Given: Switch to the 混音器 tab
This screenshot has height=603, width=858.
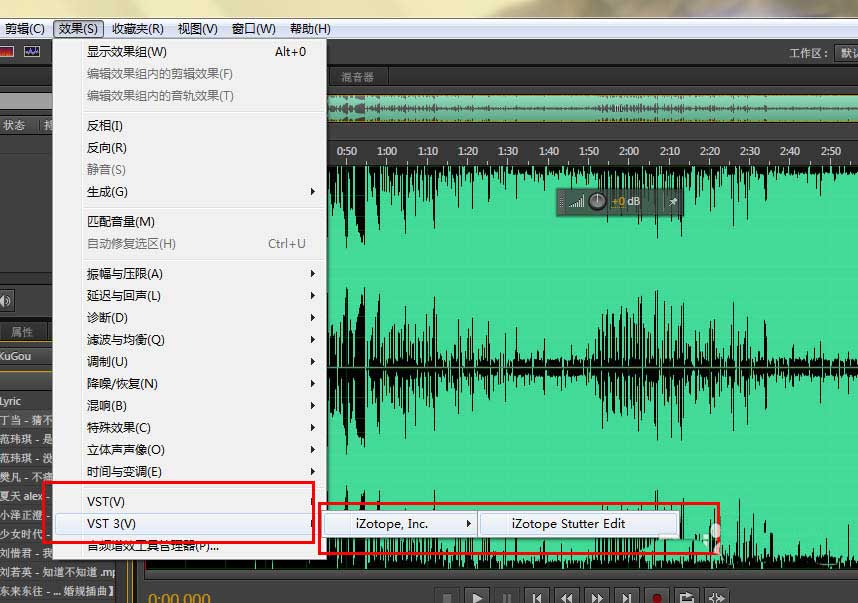Looking at the screenshot, I should pos(357,77).
